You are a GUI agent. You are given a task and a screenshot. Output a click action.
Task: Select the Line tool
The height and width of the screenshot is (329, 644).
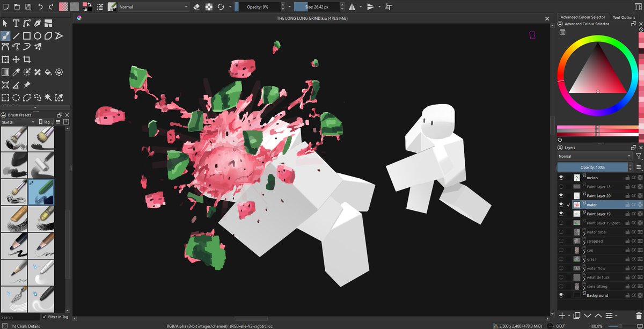[x=16, y=36]
